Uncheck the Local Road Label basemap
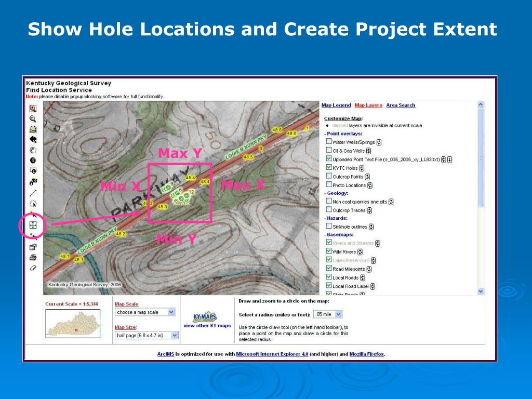 (x=329, y=285)
